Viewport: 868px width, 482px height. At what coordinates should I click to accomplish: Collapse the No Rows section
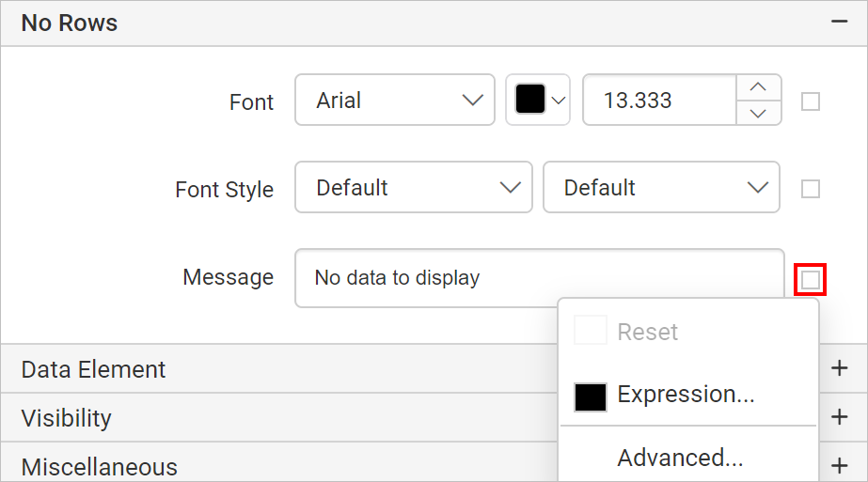(x=839, y=23)
